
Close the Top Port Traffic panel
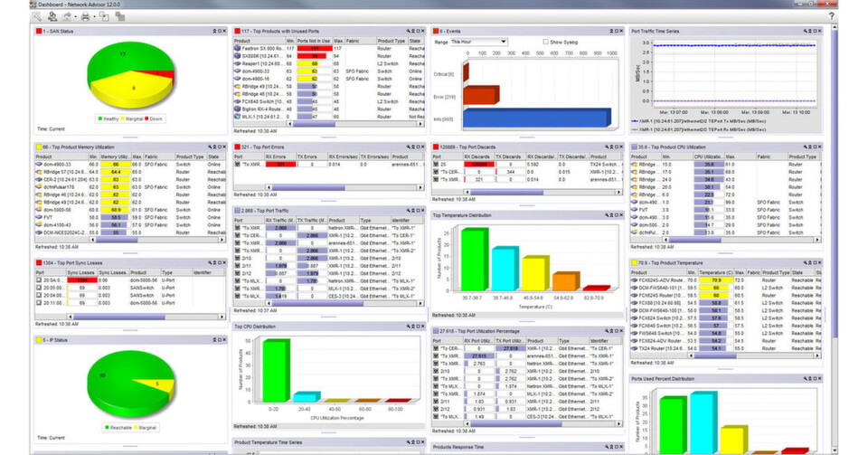(423, 211)
